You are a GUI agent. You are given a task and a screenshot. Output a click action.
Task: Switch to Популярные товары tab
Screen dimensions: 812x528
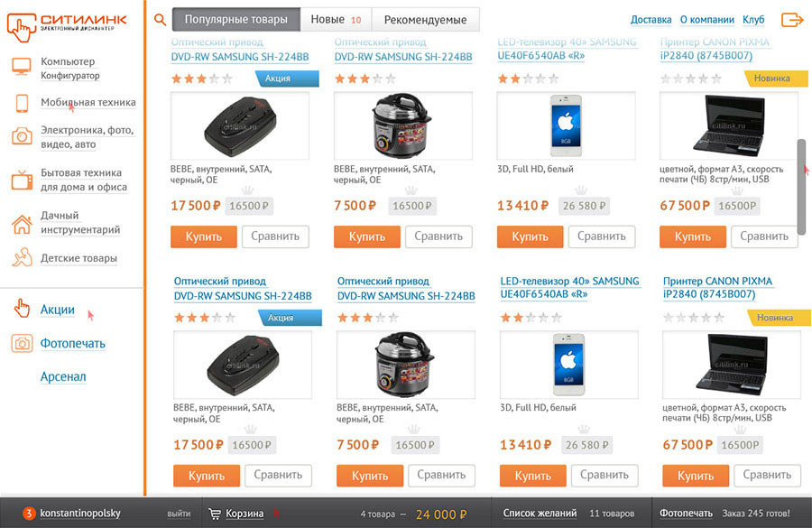[236, 19]
